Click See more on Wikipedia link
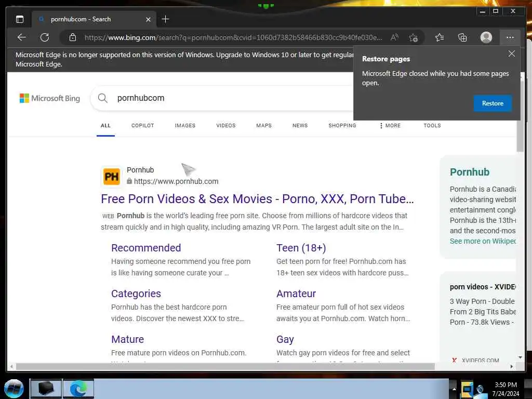The height and width of the screenshot is (399, 532). [x=483, y=241]
